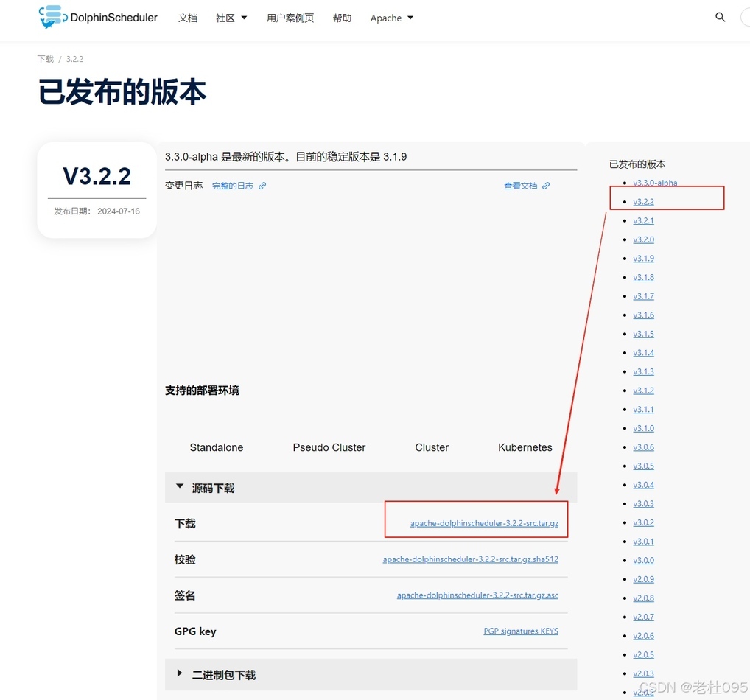Image resolution: width=750 pixels, height=700 pixels.
Task: Select the Cluster deployment tab
Action: point(432,447)
